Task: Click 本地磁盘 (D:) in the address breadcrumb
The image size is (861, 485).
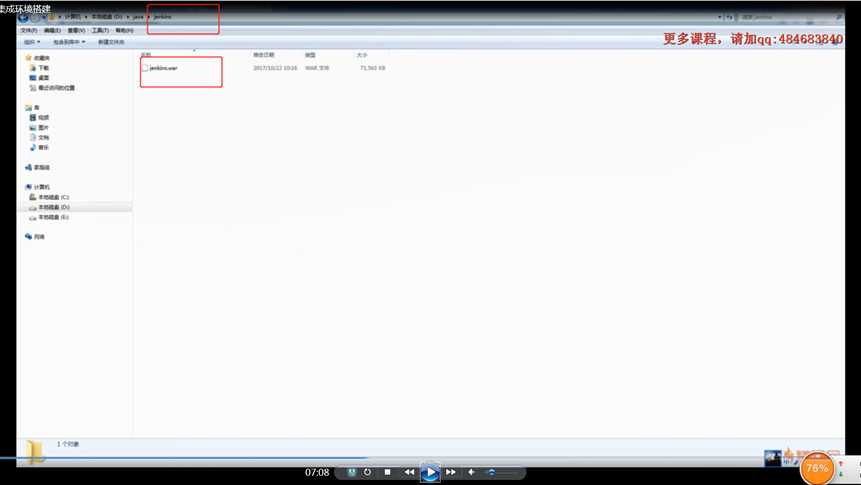Action: tap(107, 17)
